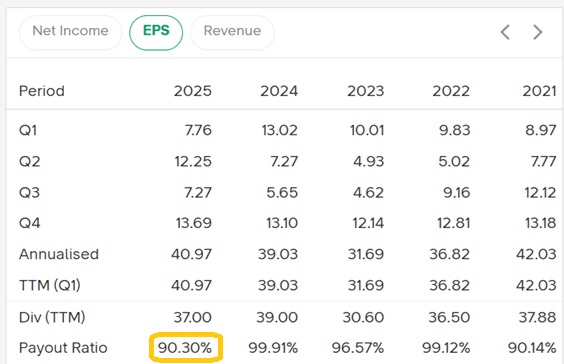Select Q3 2021 EPS value 12.12
Screen dimensions: 564x364
(x=541, y=192)
